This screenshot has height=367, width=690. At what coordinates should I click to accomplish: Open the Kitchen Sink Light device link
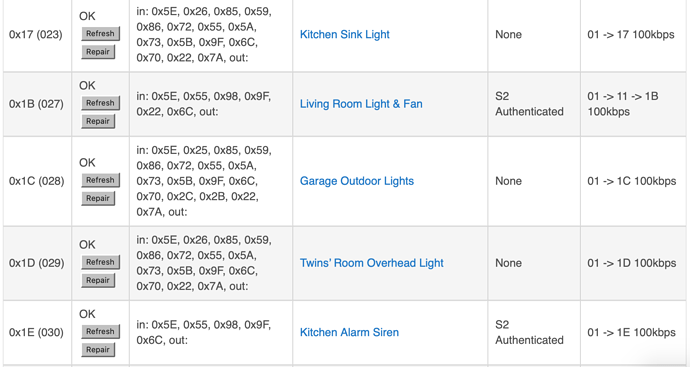tap(345, 34)
